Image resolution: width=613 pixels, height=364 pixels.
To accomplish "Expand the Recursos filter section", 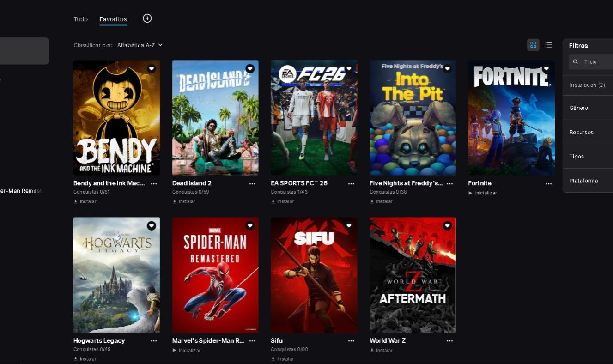I will 588,132.
